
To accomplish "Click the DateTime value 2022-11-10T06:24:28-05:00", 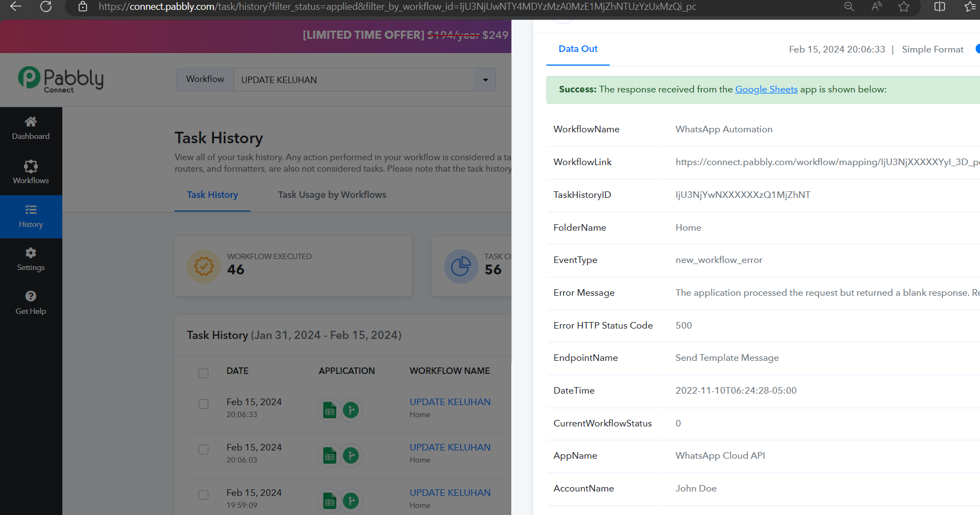I will point(736,390).
